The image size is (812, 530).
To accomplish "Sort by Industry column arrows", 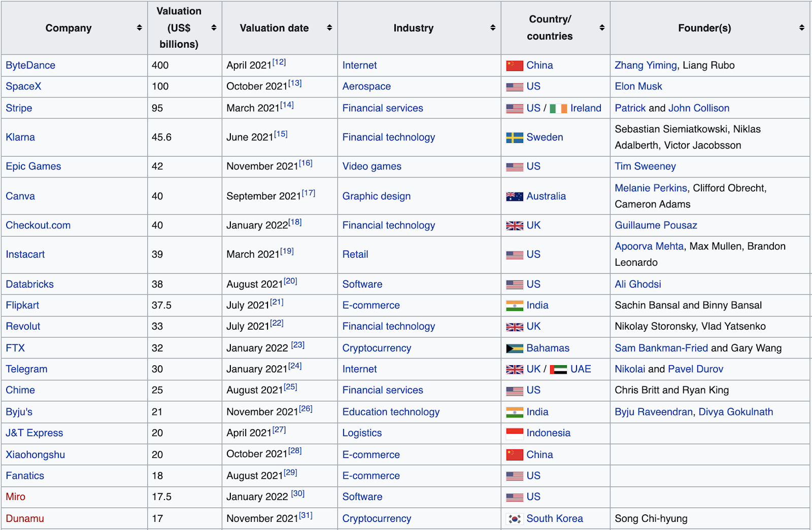I will pyautogui.click(x=493, y=28).
